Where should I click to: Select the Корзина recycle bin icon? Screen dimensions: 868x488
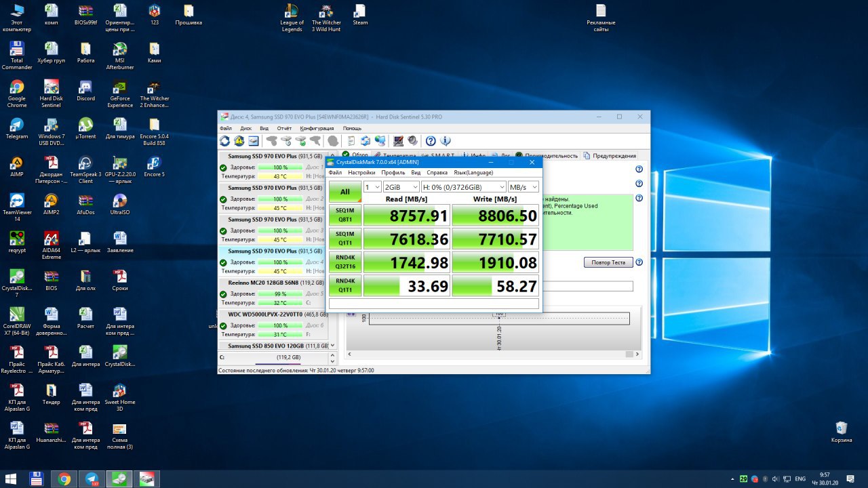(x=841, y=432)
